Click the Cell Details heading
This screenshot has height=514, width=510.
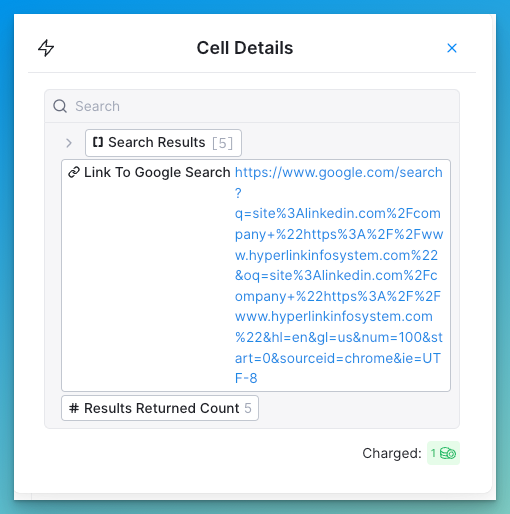point(245,48)
